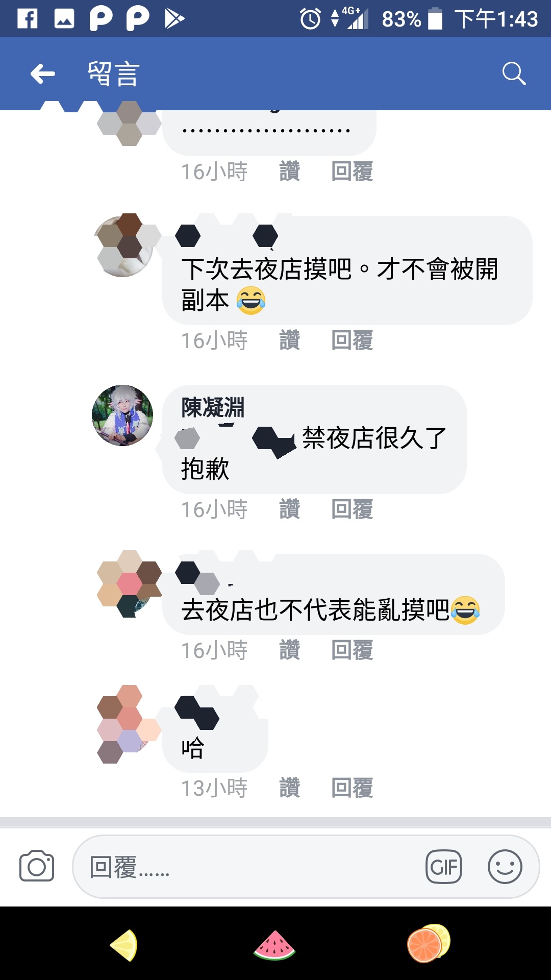
Task: Open the smiley emoji picker
Action: [505, 867]
